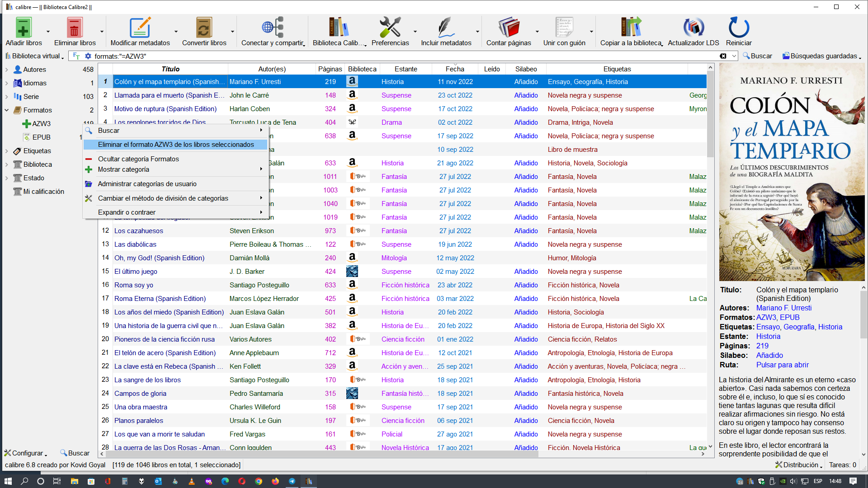Select Administrar categorías de usuario
Screen dimensions: 868x488
(x=147, y=184)
